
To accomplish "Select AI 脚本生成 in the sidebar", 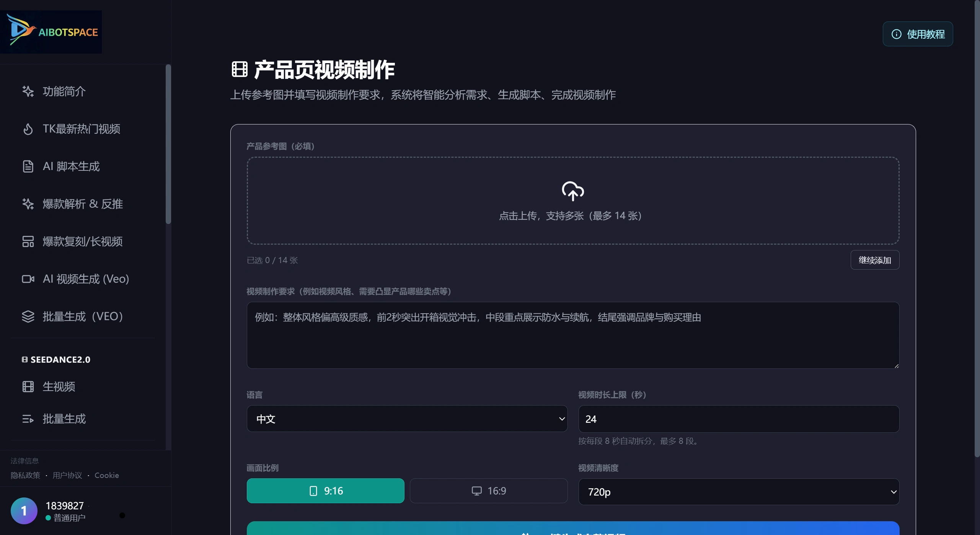I will coord(71,166).
